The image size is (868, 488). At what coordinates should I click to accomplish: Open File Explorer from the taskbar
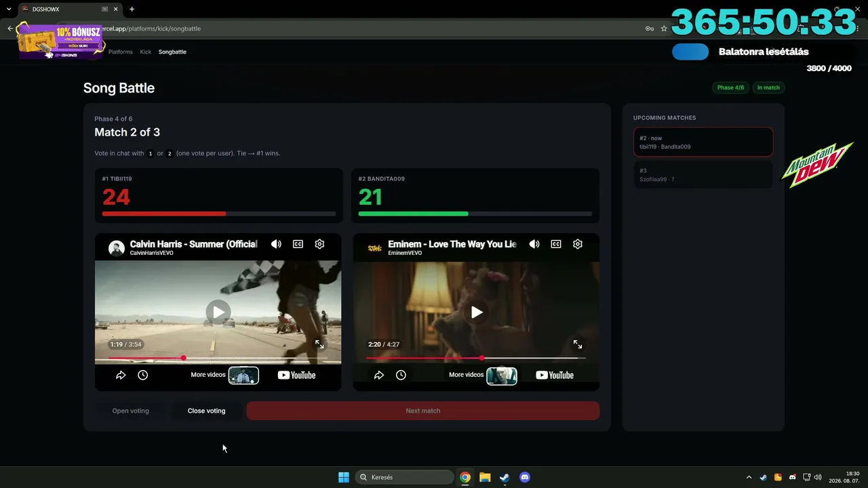[485, 477]
